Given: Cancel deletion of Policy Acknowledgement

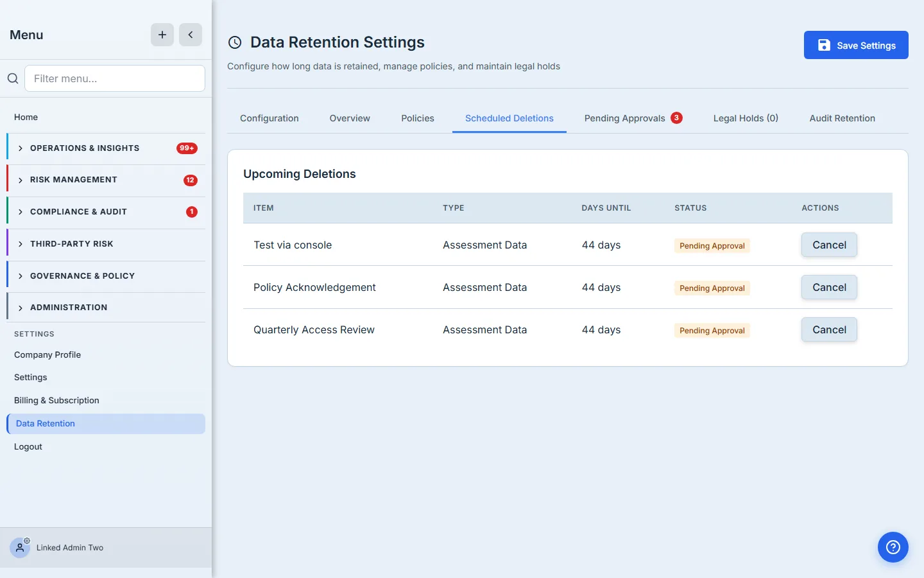Looking at the screenshot, I should tap(829, 287).
